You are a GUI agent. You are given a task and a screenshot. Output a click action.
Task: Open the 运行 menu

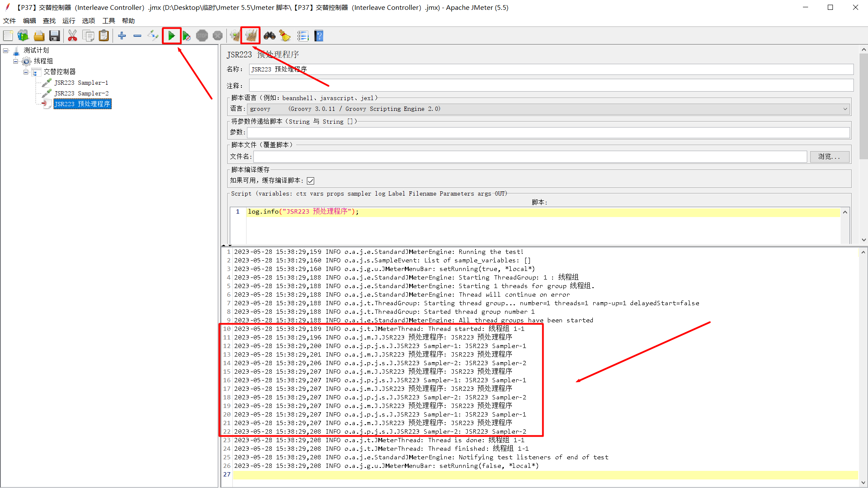[x=69, y=21]
